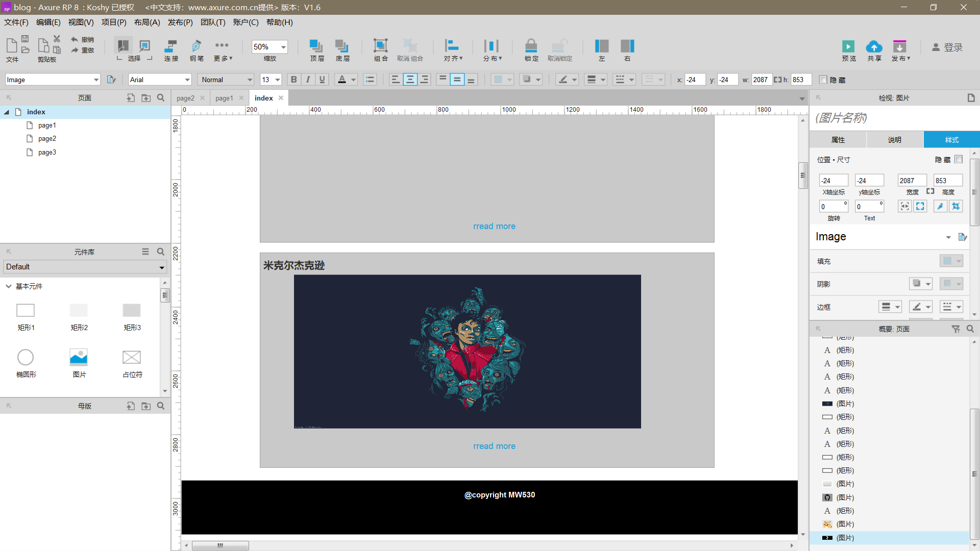
Task: Toggle Italic formatting
Action: point(308,80)
